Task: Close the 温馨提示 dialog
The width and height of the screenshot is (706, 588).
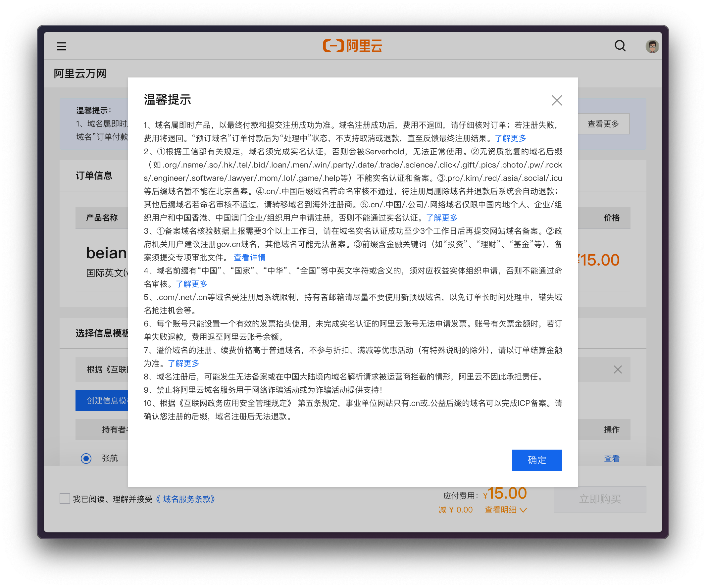Action: pos(557,100)
